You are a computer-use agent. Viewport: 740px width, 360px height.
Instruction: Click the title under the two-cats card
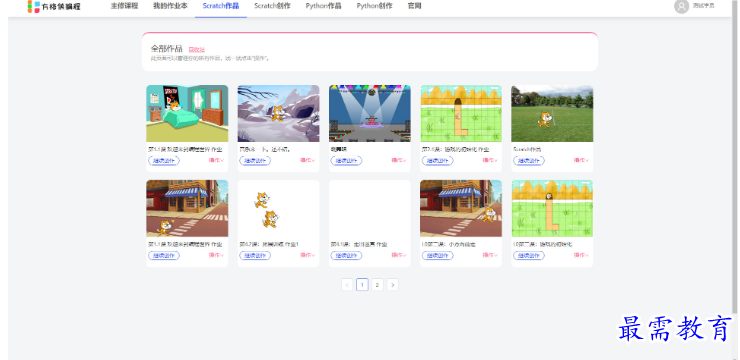tap(269, 244)
